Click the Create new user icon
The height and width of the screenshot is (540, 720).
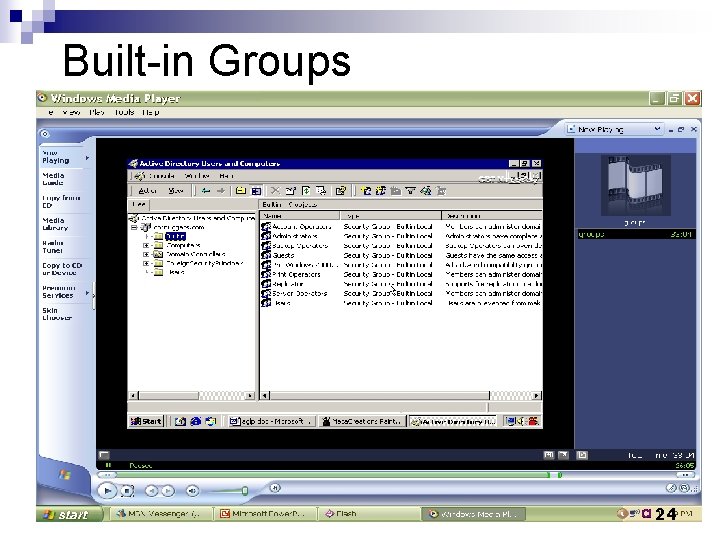[366, 191]
